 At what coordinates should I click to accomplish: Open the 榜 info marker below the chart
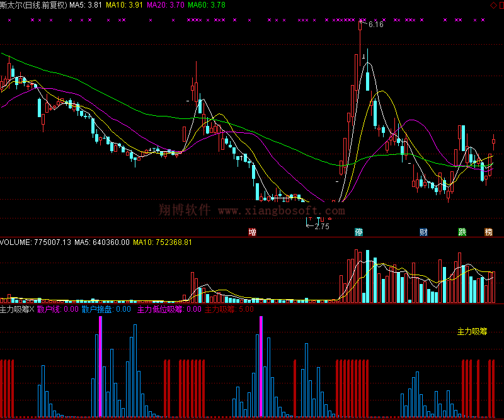pyautogui.click(x=489, y=232)
